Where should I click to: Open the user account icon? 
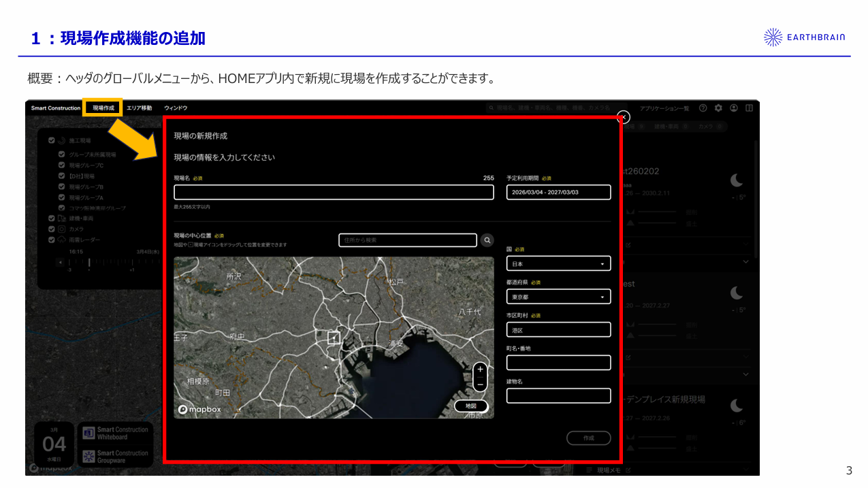point(734,108)
